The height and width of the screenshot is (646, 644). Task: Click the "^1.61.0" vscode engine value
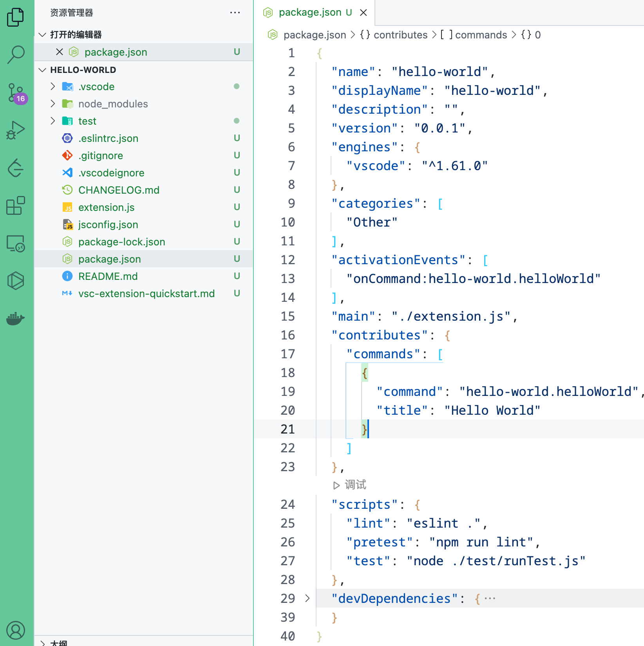[455, 166]
